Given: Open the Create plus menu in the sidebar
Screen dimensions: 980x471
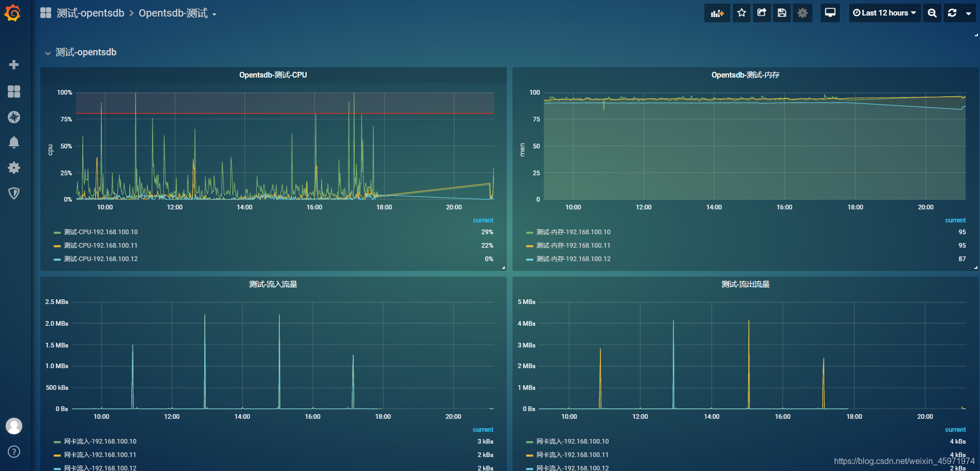Looking at the screenshot, I should (14, 65).
